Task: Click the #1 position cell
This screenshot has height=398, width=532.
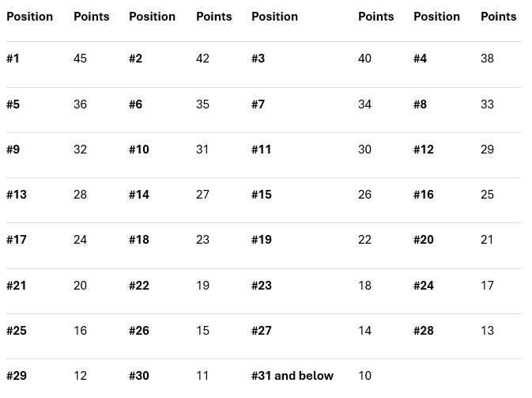Action: [x=13, y=59]
